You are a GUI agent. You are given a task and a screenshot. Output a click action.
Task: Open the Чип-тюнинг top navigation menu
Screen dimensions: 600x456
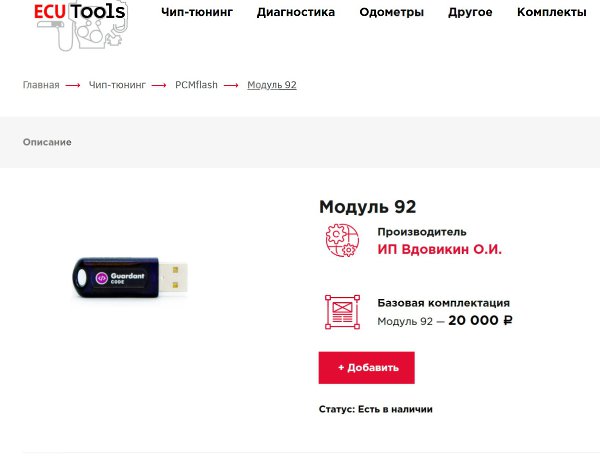196,13
